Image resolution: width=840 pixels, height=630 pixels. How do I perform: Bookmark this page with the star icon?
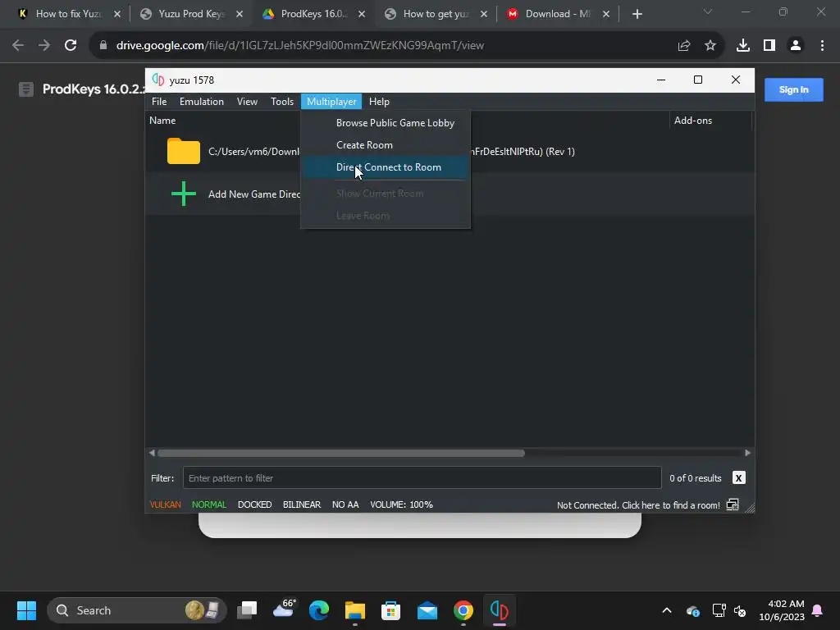click(x=710, y=46)
